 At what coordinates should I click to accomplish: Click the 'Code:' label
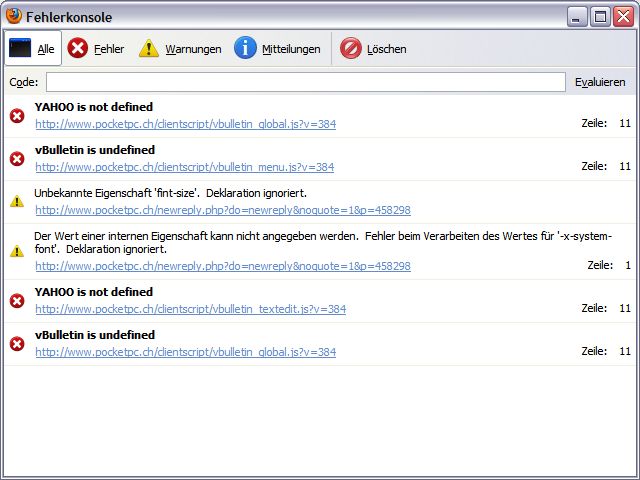pyautogui.click(x=24, y=82)
